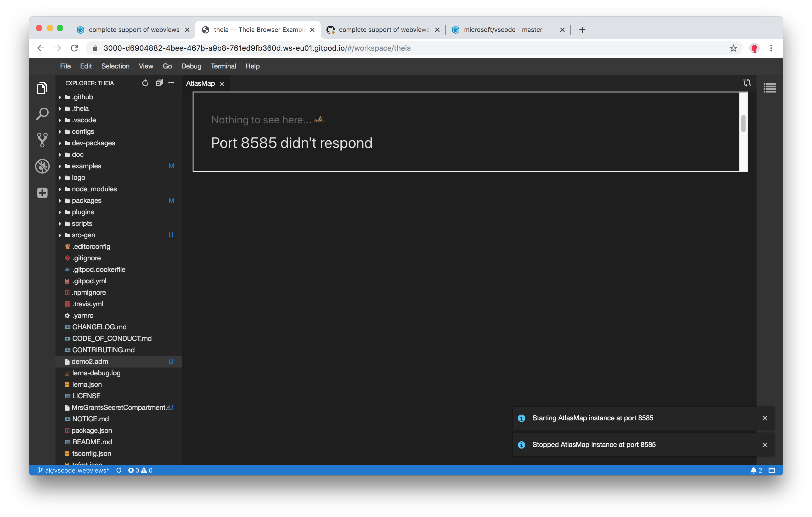Open the Explorer more-actions ellipsis menu
Screen dimensions: 812x517
point(171,83)
